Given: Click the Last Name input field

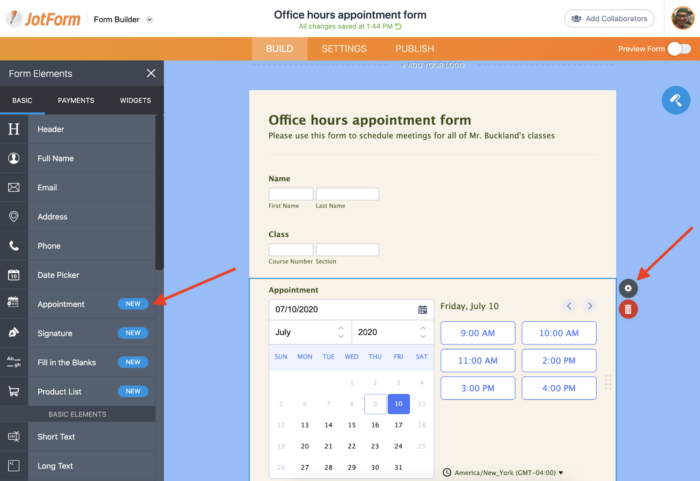Looking at the screenshot, I should pyautogui.click(x=347, y=194).
